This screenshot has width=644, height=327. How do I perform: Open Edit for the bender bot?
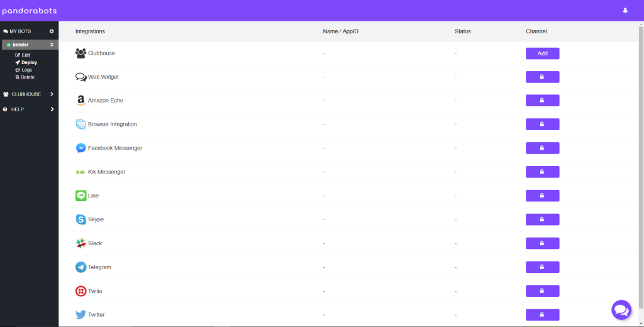(25, 55)
